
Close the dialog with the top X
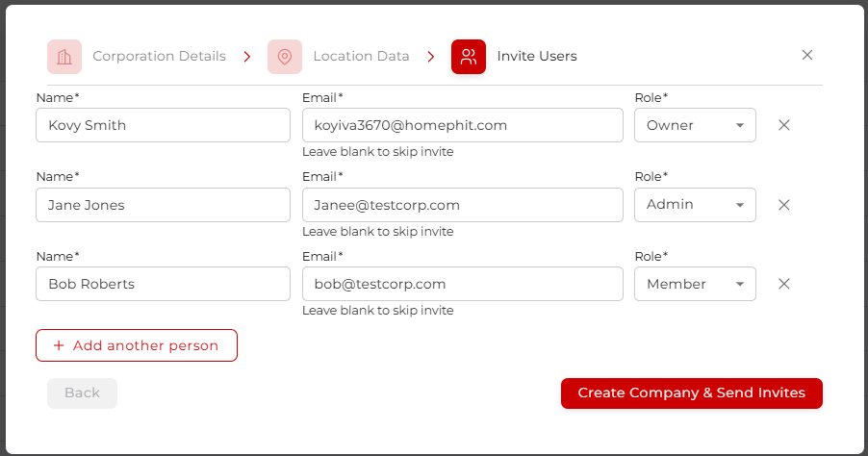pos(807,55)
